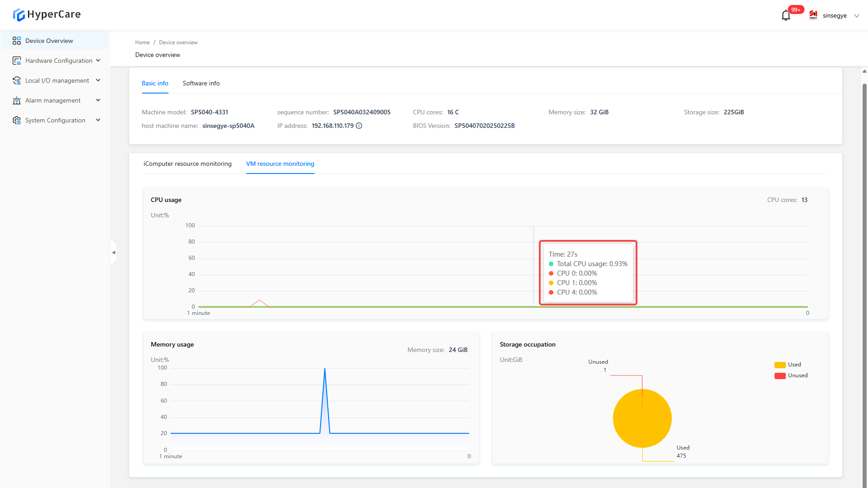Expand the Hardware Configuration chevron
This screenshot has width=868, height=488.
(98, 61)
